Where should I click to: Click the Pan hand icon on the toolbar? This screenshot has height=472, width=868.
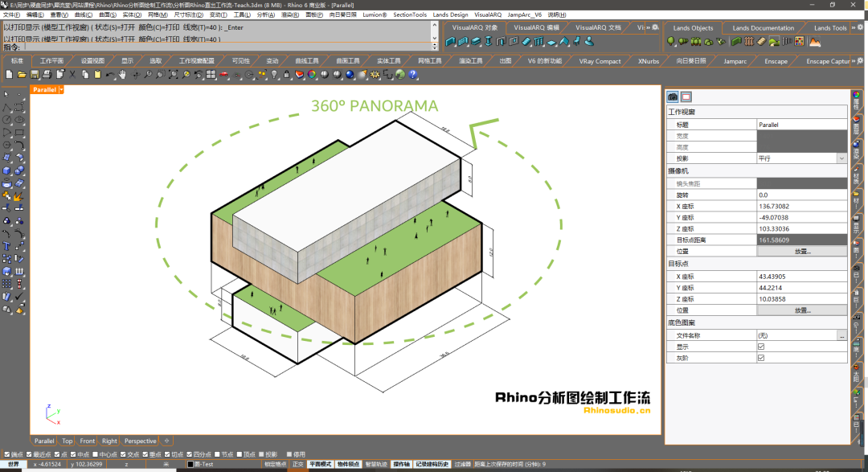[x=122, y=76]
